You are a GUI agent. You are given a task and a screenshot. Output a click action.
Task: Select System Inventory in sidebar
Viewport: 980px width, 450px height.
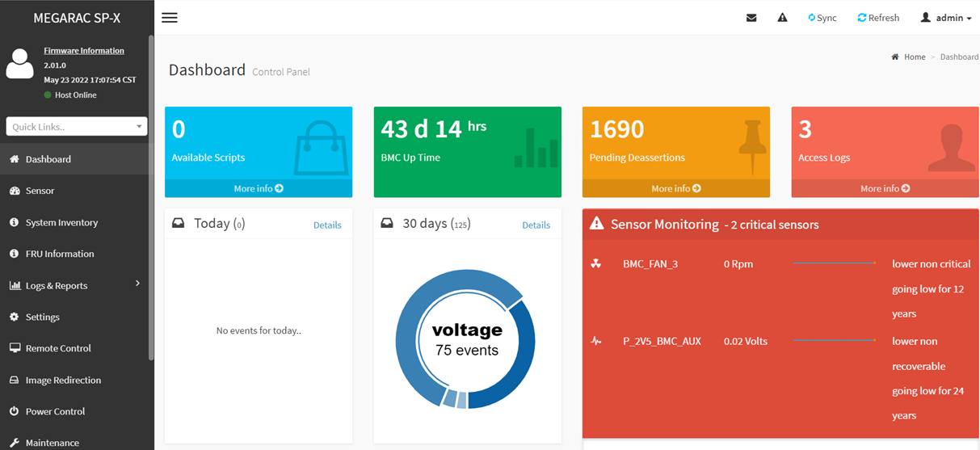point(61,222)
